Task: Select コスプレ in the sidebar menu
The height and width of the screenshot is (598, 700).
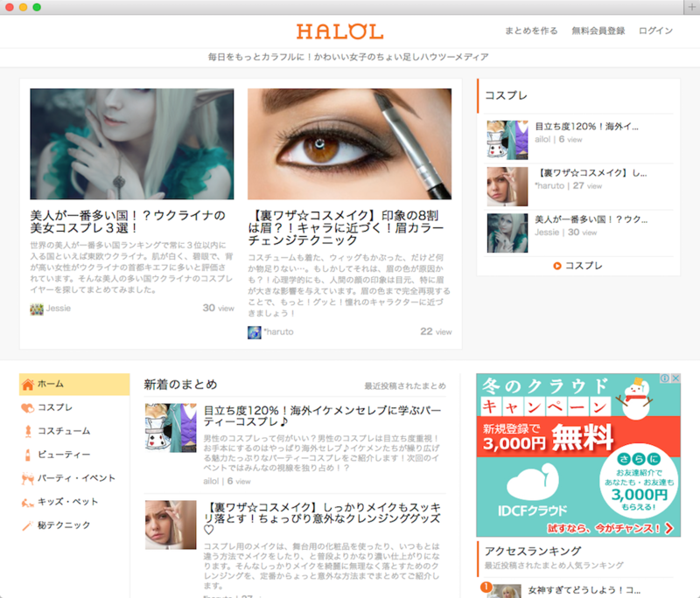Action: pyautogui.click(x=74, y=407)
